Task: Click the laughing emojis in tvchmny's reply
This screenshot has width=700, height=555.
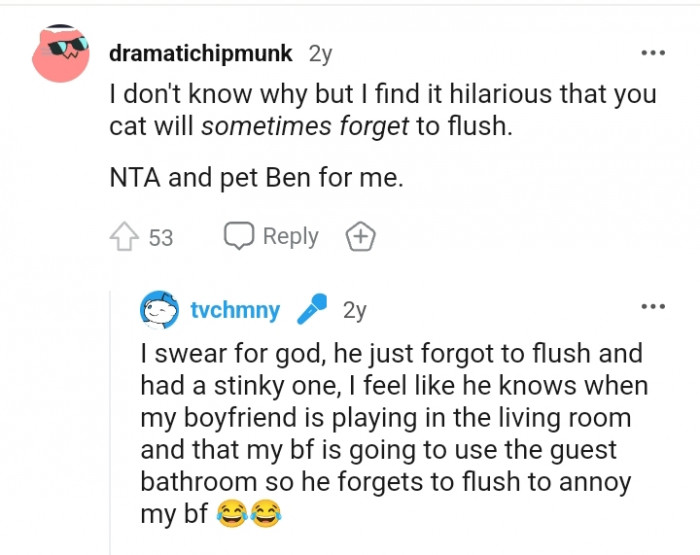Action: click(x=249, y=513)
